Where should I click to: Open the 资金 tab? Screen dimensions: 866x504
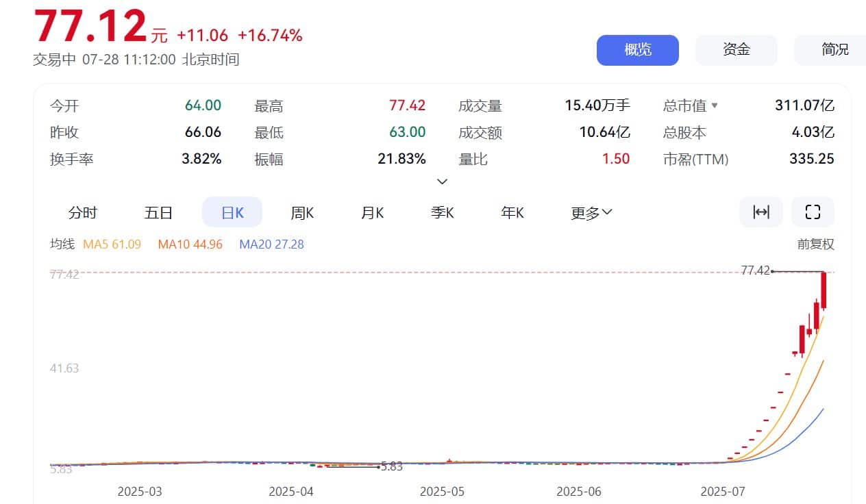736,50
